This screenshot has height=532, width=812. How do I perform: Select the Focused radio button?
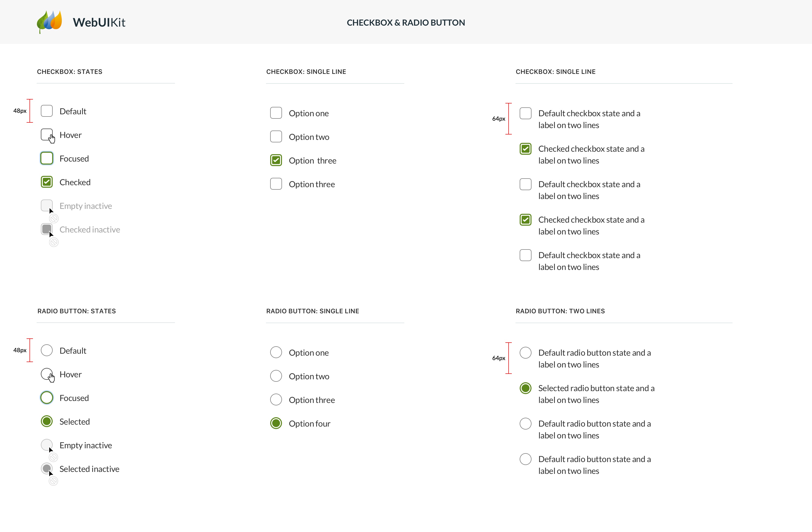pyautogui.click(x=47, y=398)
